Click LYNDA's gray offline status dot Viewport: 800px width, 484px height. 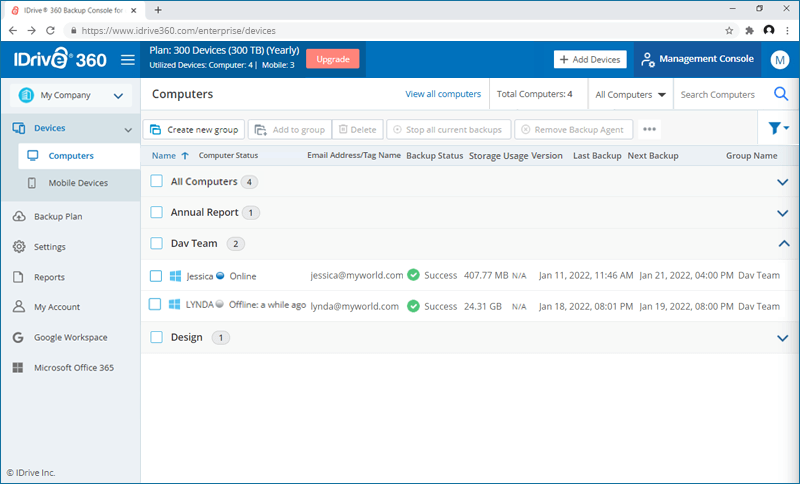[219, 304]
